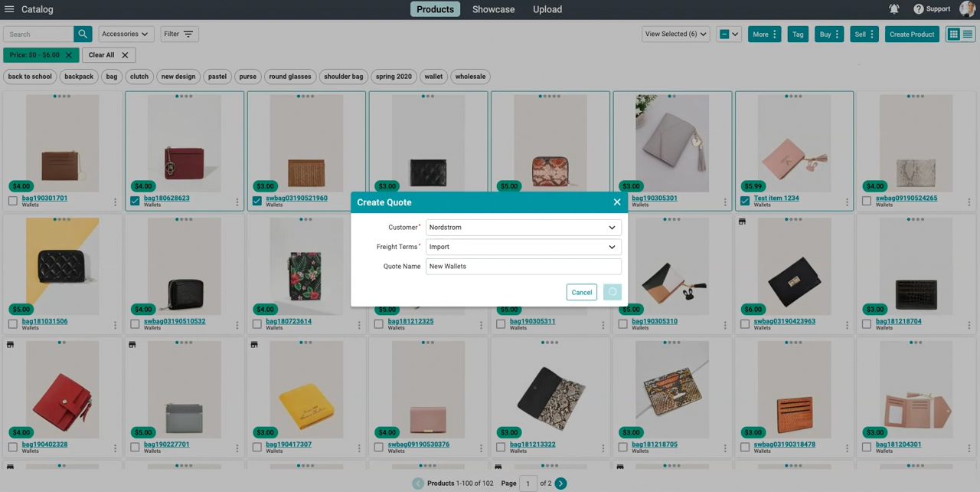This screenshot has width=980, height=492.
Task: Click the search magnifier button
Action: pyautogui.click(x=83, y=34)
